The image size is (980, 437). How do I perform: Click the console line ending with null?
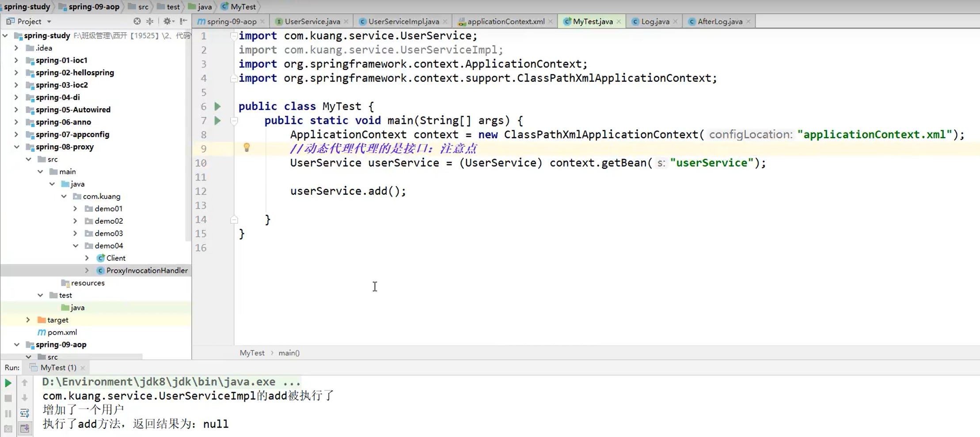[136, 424]
